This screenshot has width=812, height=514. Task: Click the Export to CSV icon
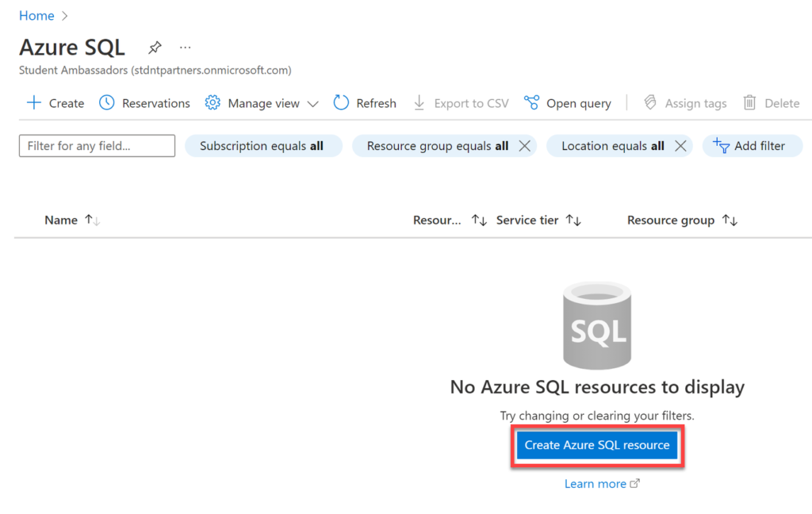point(419,102)
